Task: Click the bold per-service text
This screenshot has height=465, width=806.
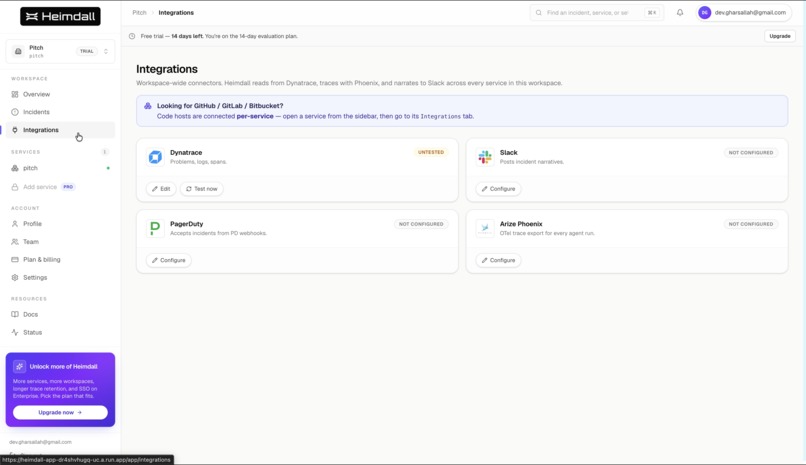Action: tap(254, 116)
